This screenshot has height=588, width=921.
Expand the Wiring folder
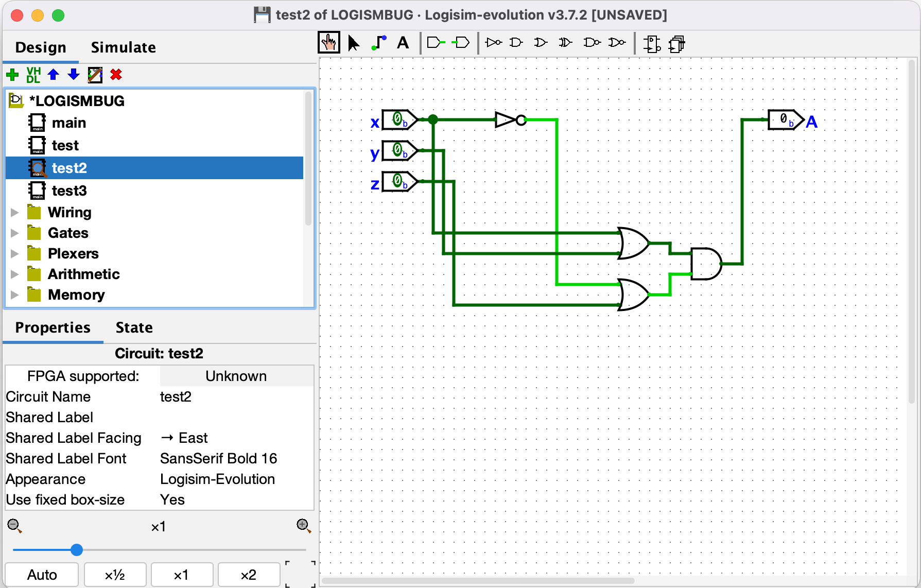click(x=13, y=212)
